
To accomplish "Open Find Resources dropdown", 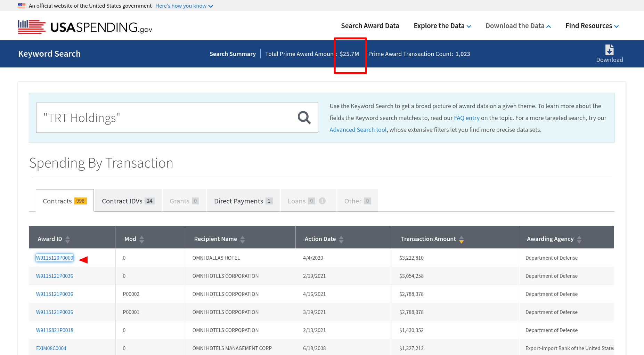I will point(592,26).
